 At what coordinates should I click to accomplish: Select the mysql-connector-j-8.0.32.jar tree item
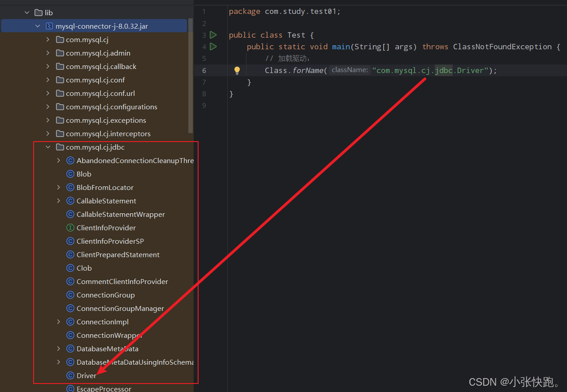(x=94, y=26)
